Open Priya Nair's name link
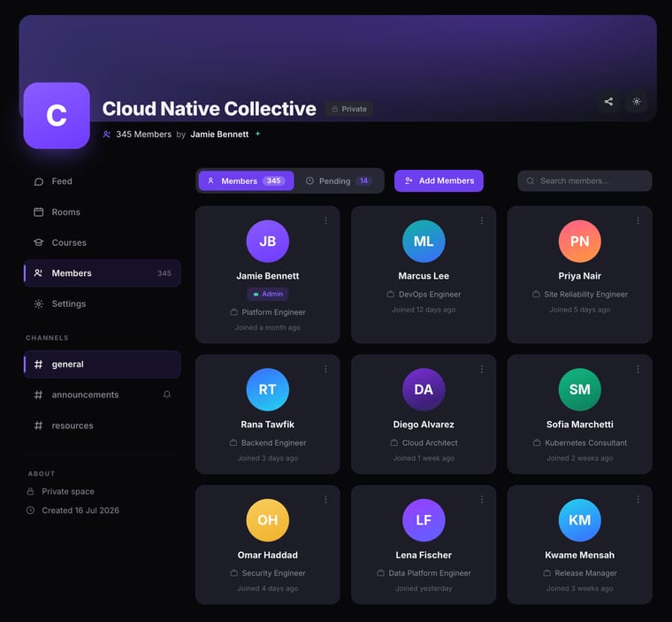Viewport: 672px width, 622px height. tap(579, 276)
